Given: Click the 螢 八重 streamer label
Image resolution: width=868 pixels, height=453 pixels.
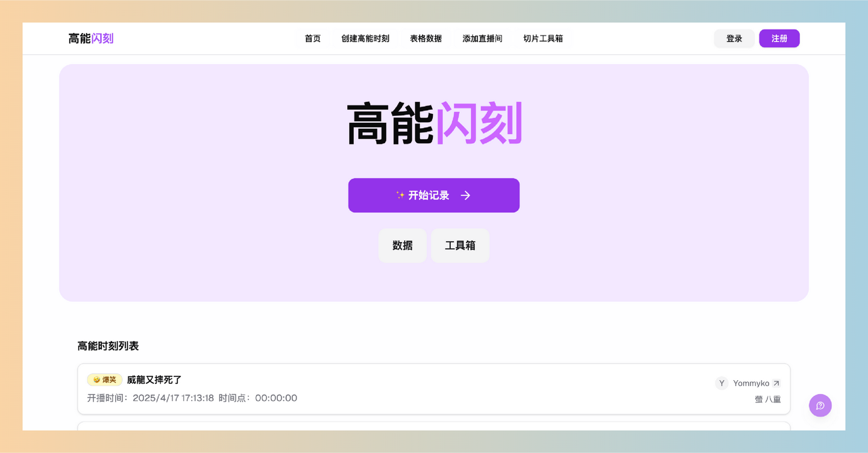Looking at the screenshot, I should tap(767, 399).
